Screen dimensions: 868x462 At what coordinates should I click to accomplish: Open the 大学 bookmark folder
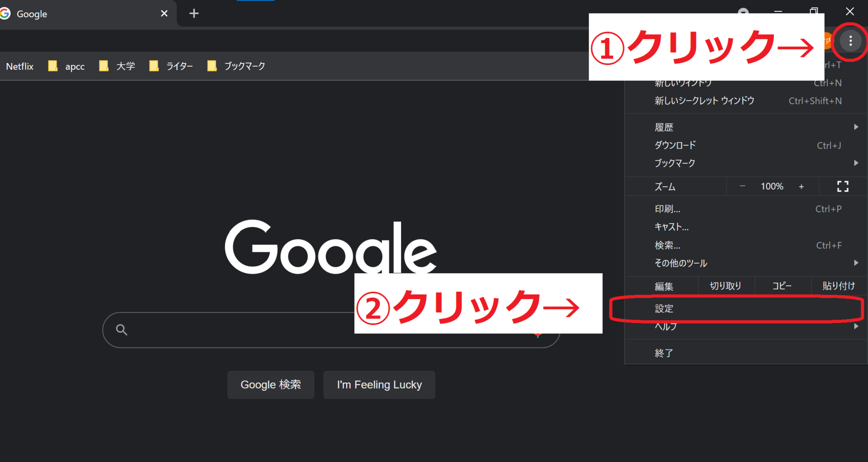pos(118,66)
